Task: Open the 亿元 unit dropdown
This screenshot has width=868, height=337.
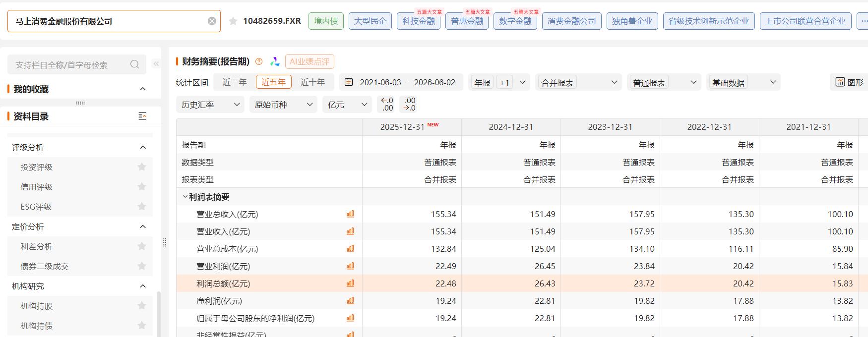Action: tap(347, 105)
